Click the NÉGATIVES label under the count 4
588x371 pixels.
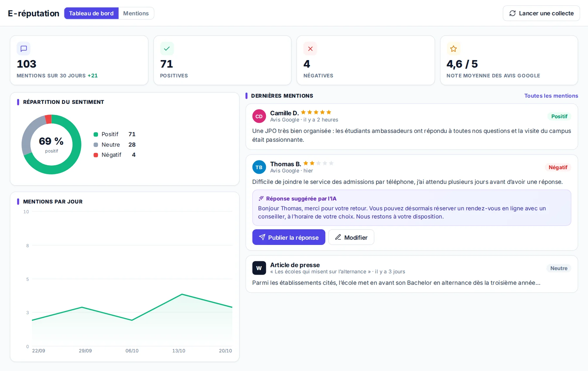coord(318,75)
